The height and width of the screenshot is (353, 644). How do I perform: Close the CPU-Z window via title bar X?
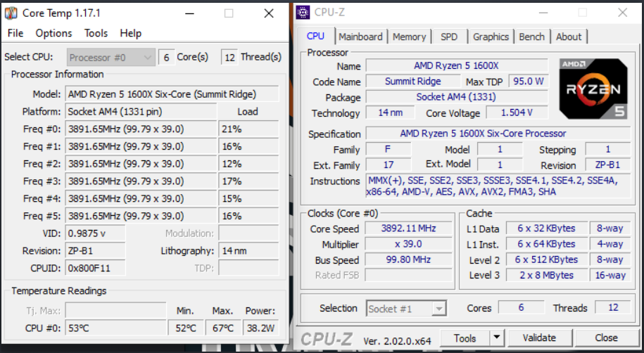point(623,13)
